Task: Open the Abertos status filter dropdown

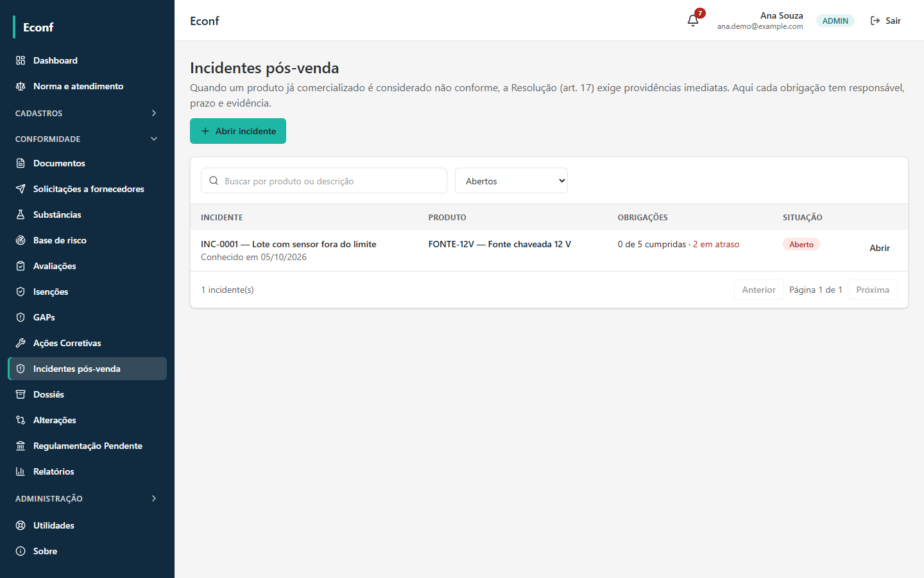Action: (511, 180)
